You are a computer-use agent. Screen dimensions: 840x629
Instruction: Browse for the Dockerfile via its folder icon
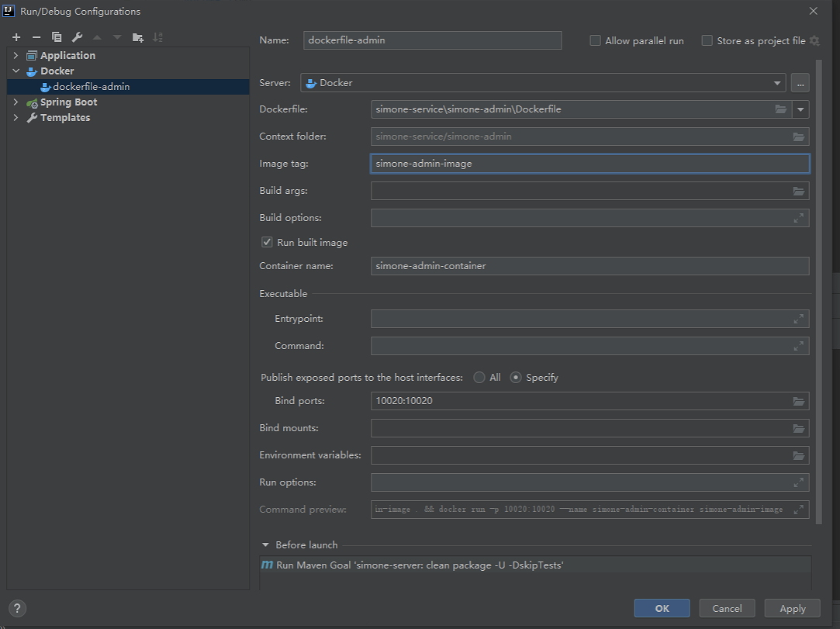pyautogui.click(x=781, y=109)
